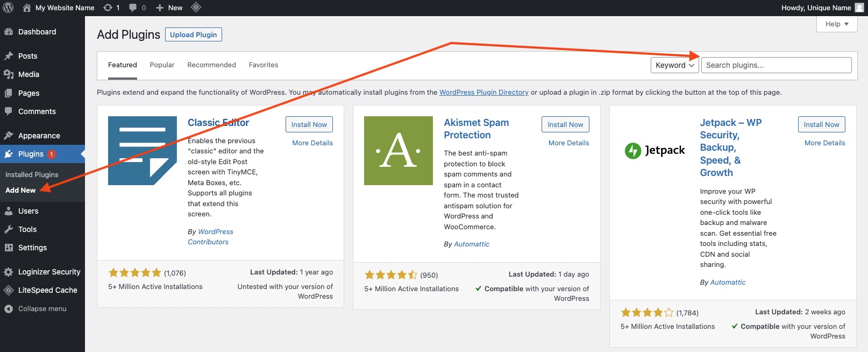Open the updates icon in admin bar
The width and height of the screenshot is (868, 352).
coord(108,8)
